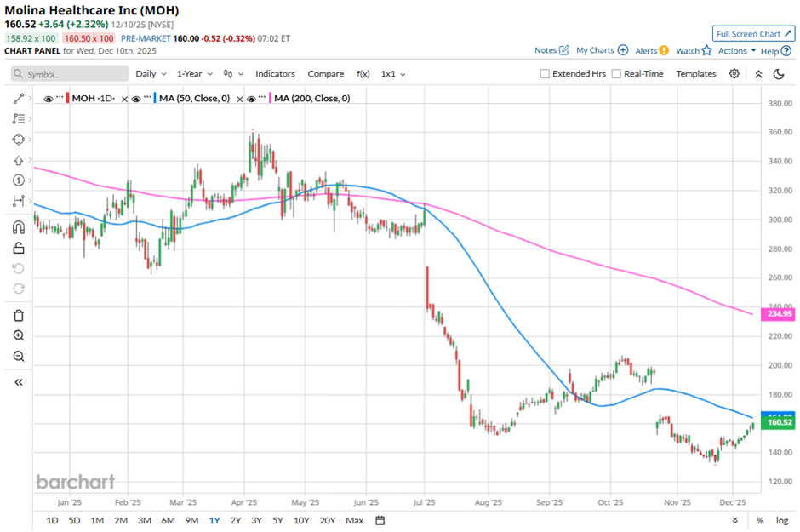
Task: Toggle log scale button
Action: point(782,520)
